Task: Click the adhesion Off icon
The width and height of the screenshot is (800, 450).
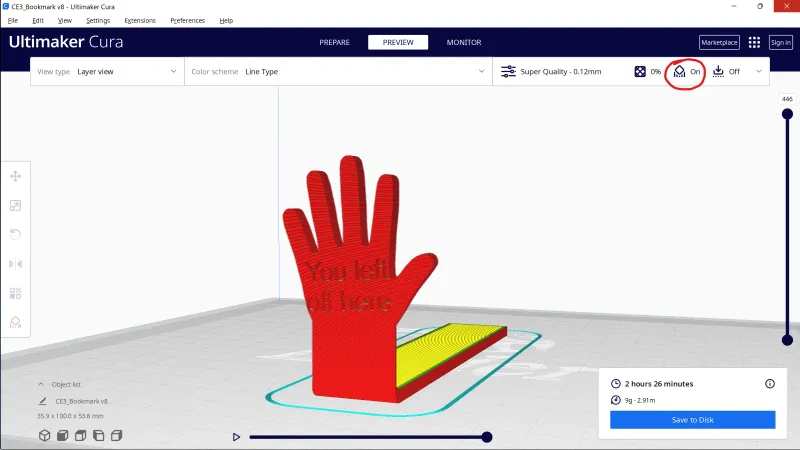Action: point(718,71)
